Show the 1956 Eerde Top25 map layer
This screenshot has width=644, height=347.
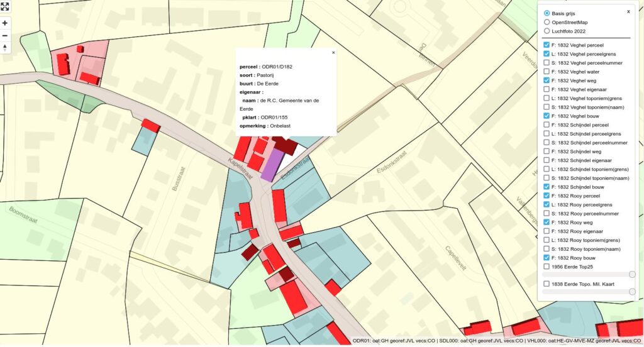547,267
